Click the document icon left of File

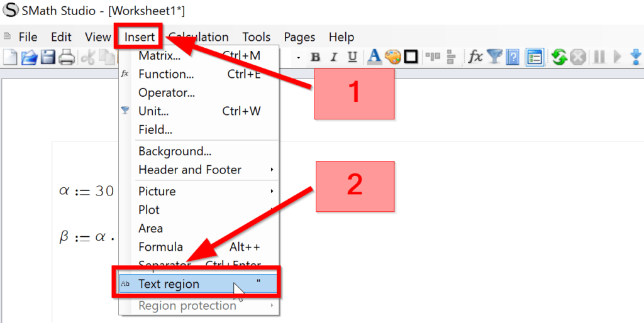click(x=7, y=36)
